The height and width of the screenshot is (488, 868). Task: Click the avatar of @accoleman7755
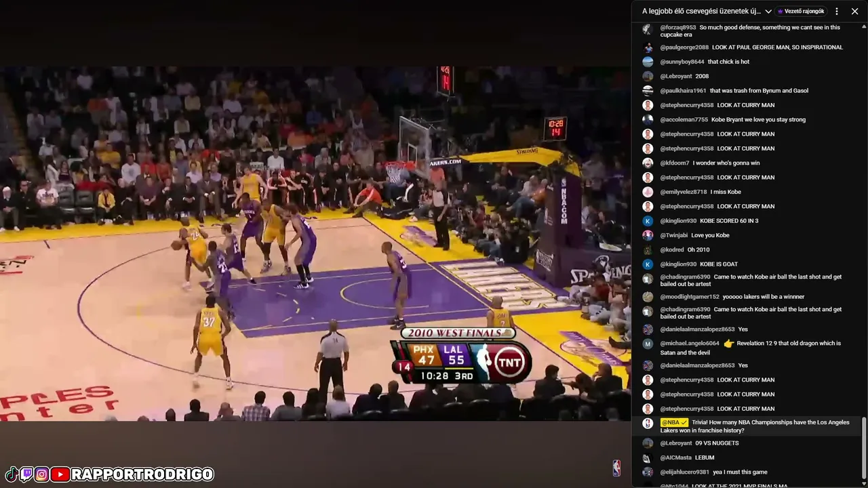coord(648,120)
